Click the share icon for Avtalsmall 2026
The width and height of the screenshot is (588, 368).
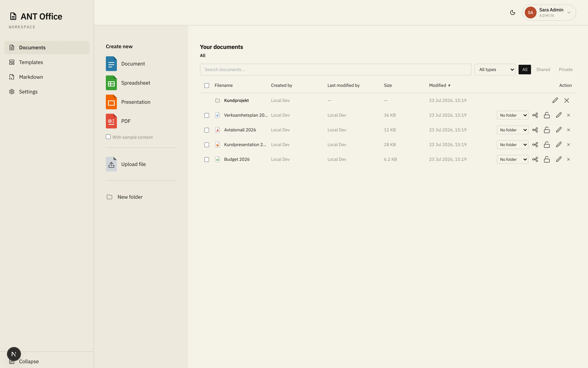[x=535, y=130]
